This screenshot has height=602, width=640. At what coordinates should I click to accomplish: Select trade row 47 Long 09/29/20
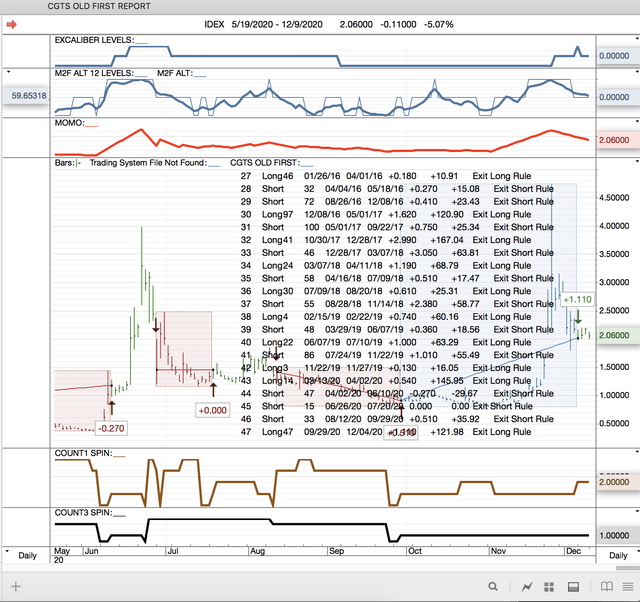[x=386, y=432]
